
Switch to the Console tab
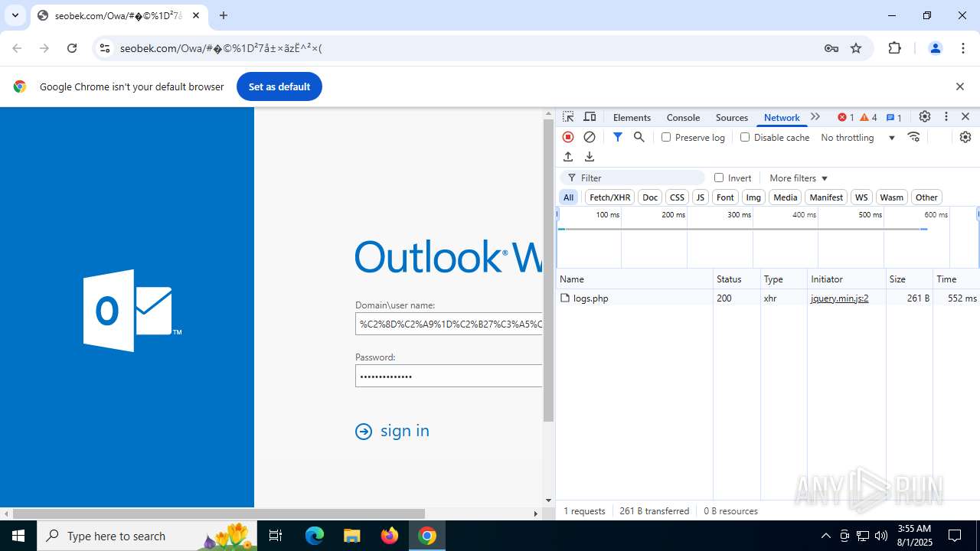pyautogui.click(x=683, y=117)
